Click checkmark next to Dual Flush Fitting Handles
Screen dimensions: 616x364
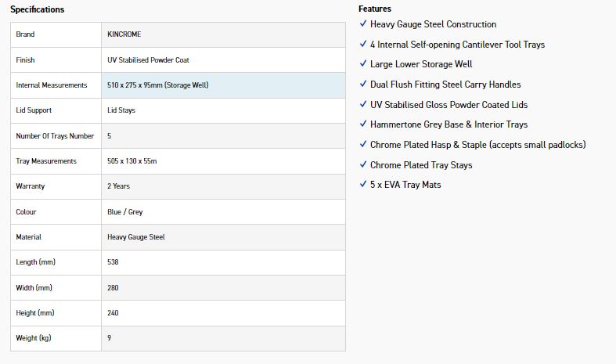(363, 84)
